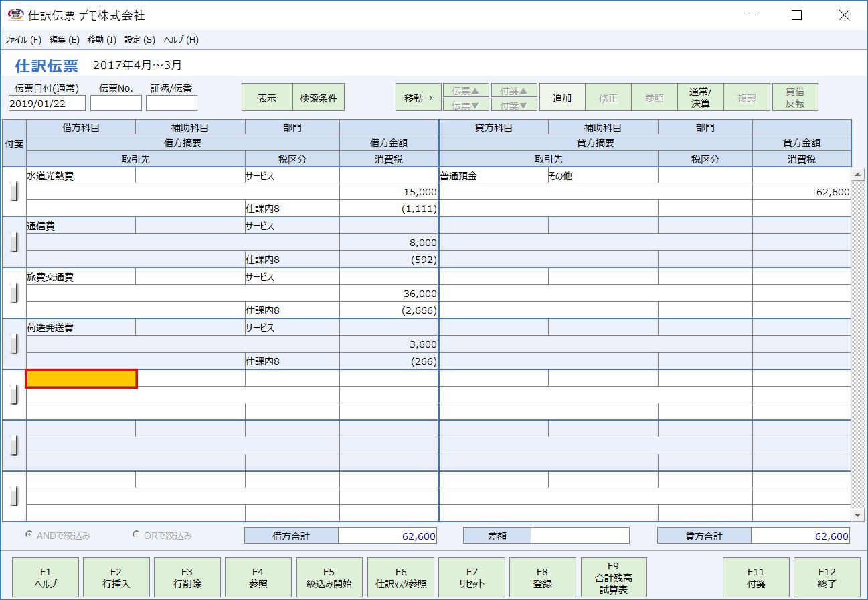
Task: Click inside the 伝票No. input field
Action: pos(116,102)
